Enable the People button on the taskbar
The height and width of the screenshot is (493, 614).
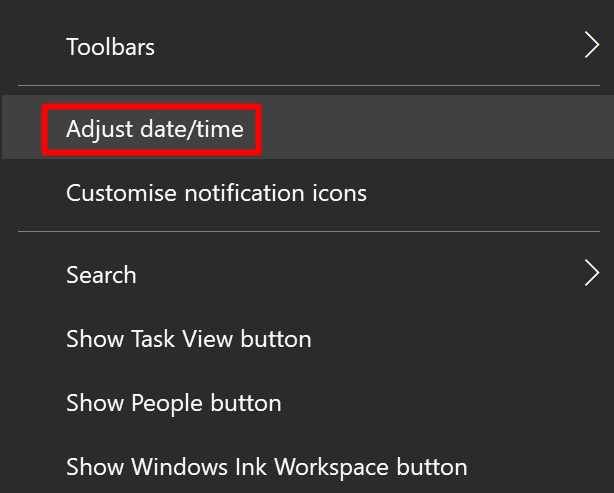point(308,403)
